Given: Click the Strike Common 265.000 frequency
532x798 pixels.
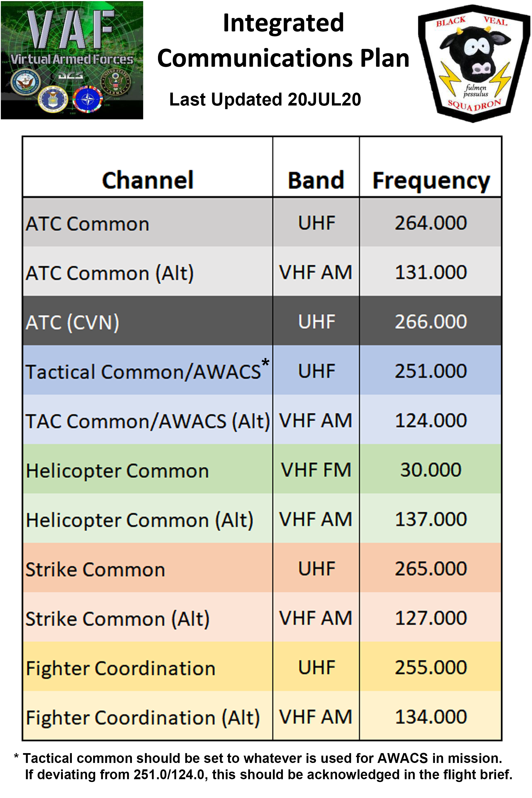Looking at the screenshot, I should (x=431, y=569).
